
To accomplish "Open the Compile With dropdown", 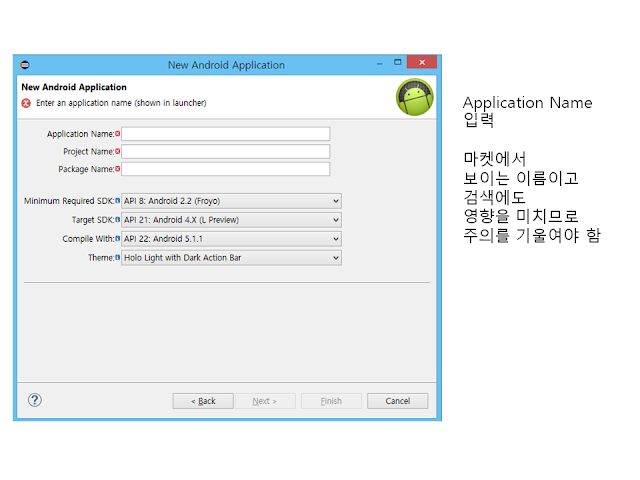I will pos(231,239).
